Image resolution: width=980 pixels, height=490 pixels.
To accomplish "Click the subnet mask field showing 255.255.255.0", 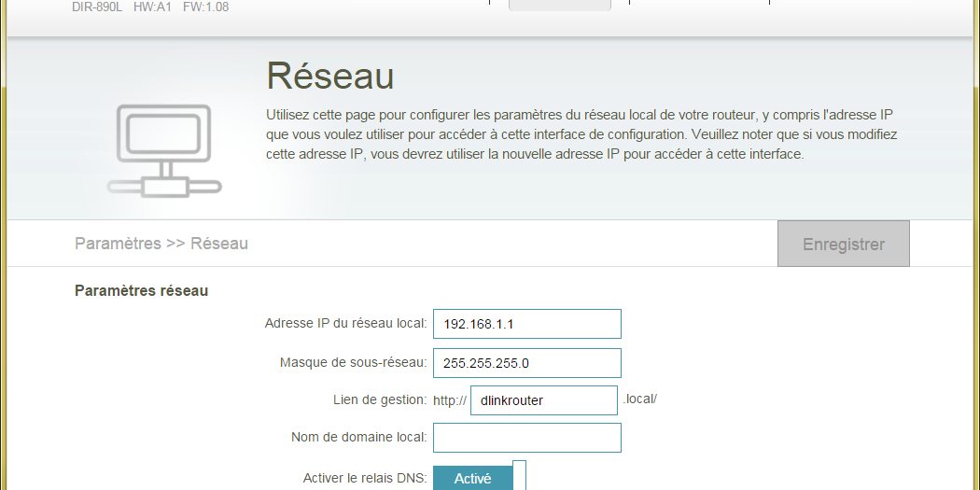I will click(526, 363).
